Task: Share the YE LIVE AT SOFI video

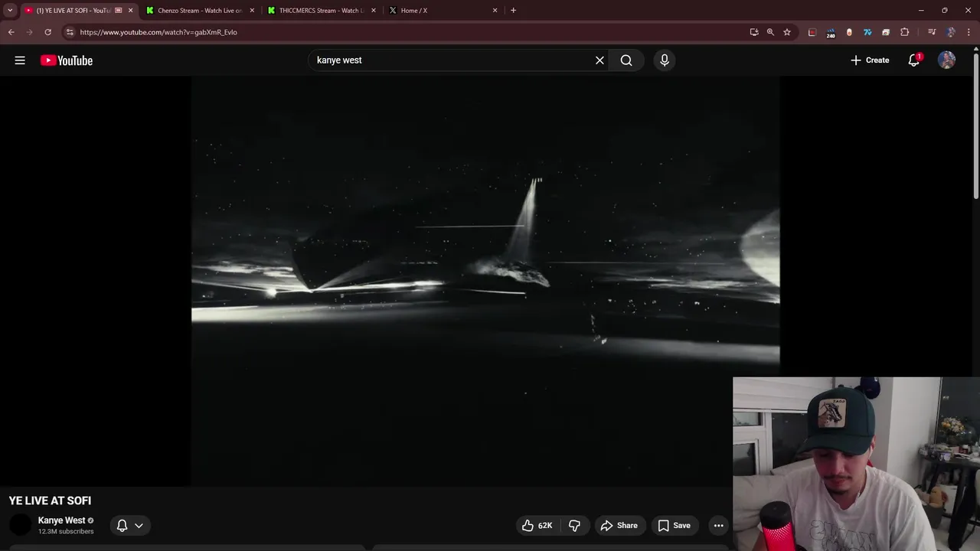Action: pyautogui.click(x=619, y=526)
